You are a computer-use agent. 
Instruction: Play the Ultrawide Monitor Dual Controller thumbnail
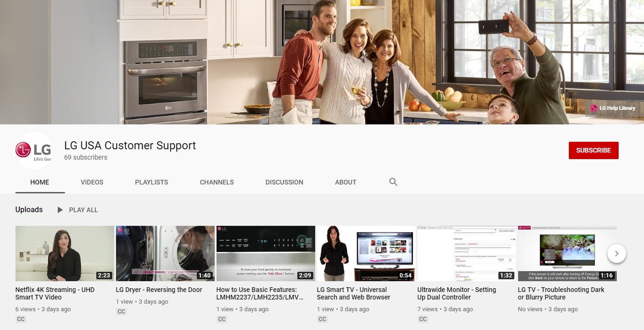(467, 253)
